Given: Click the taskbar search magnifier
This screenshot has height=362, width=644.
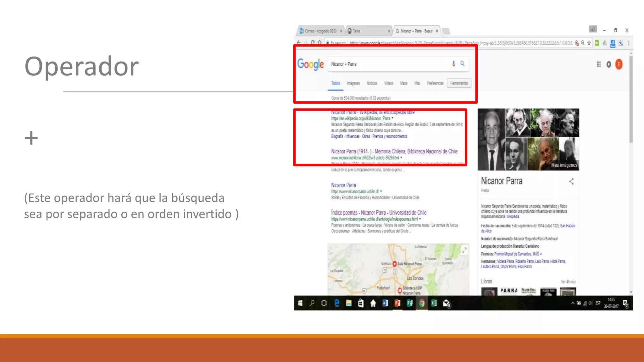Looking at the screenshot, I should (312, 303).
